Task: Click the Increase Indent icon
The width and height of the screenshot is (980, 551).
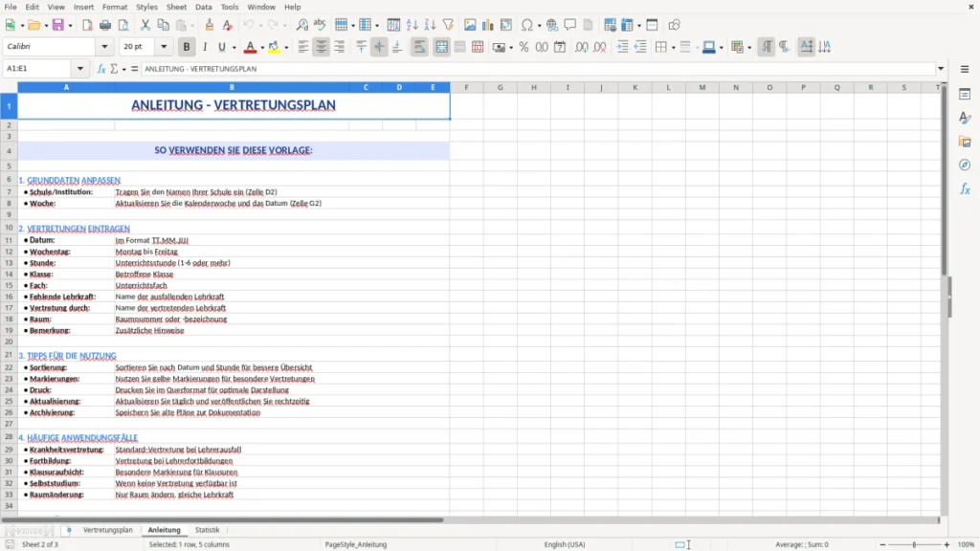Action: pyautogui.click(x=622, y=47)
